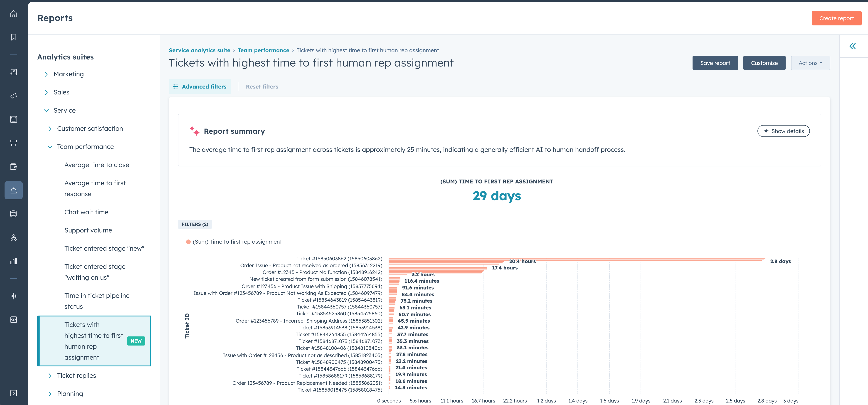
Task: Select Chat wait time report
Action: (86, 212)
